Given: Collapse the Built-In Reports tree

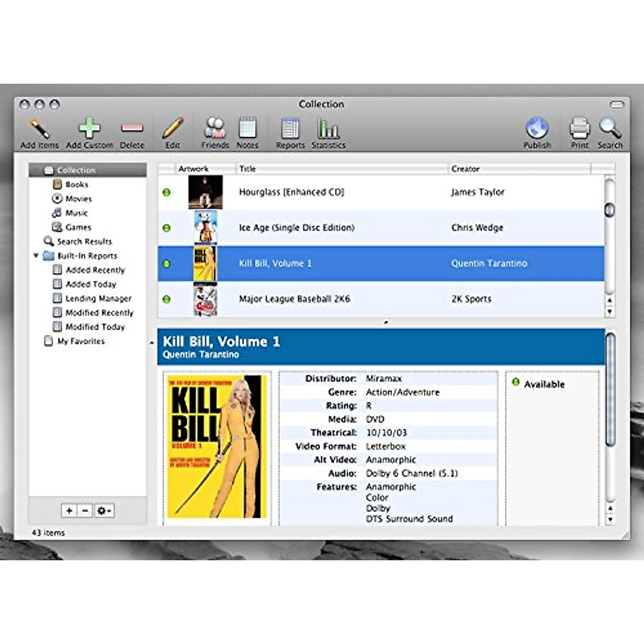Looking at the screenshot, I should 36,256.
